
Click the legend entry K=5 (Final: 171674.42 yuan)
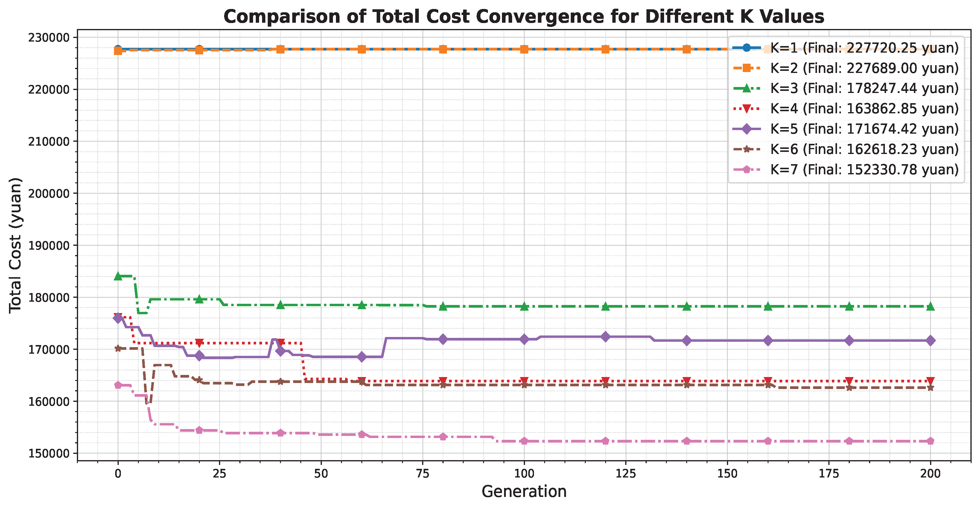tap(846, 129)
